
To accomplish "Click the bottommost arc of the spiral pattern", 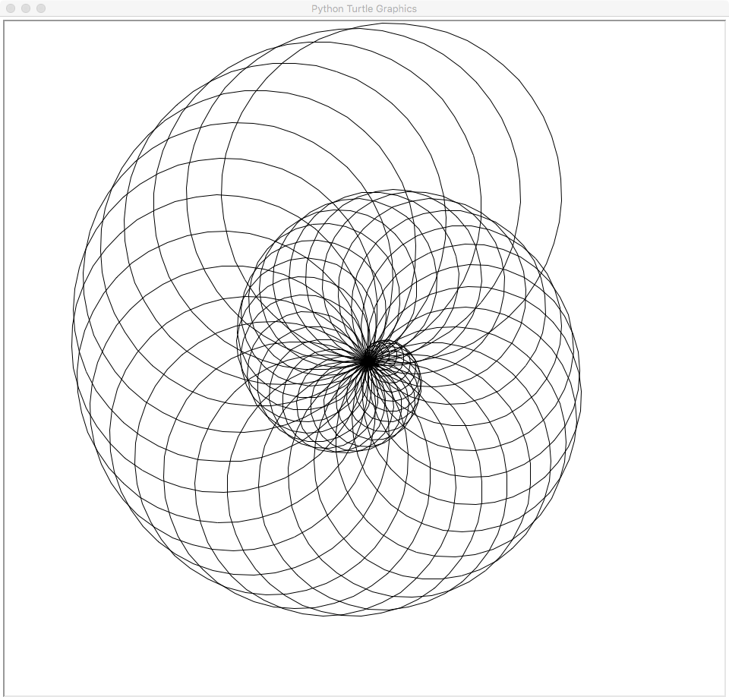I will [342, 615].
